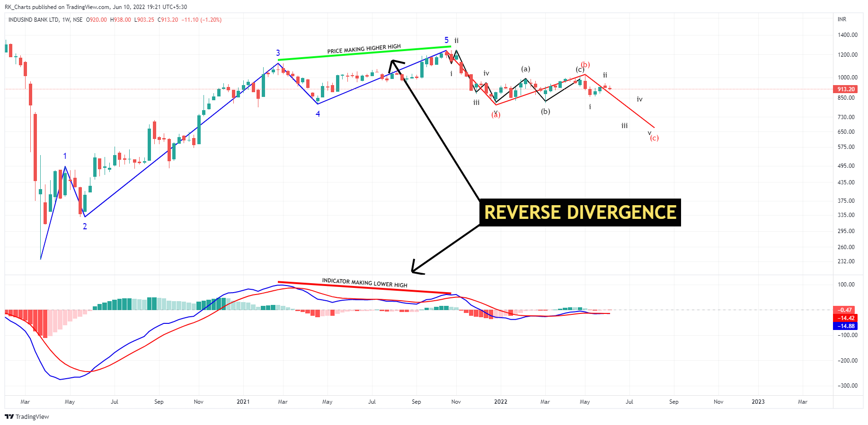
Task: Click the indicator scale label −200.00
Action: pyautogui.click(x=847, y=361)
